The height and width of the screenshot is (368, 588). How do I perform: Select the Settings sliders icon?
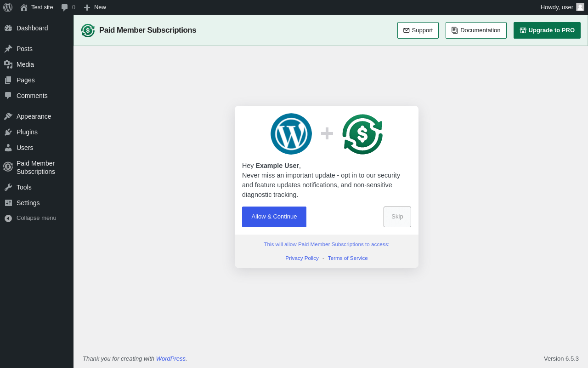8,203
